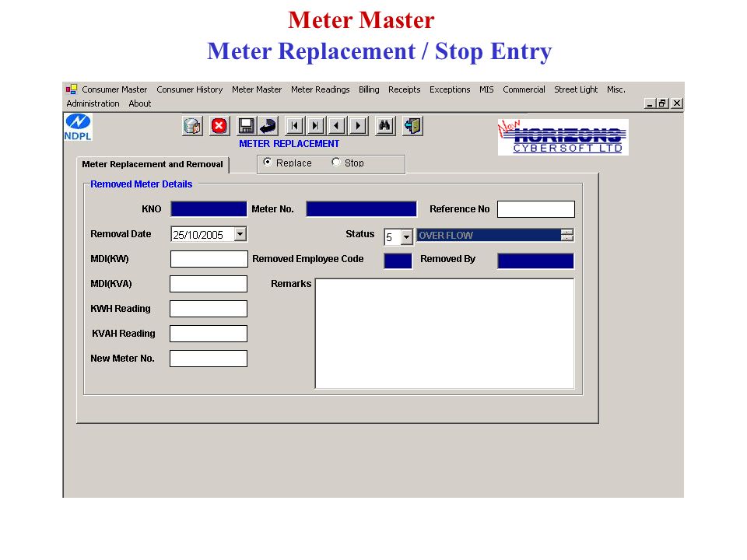The height and width of the screenshot is (560, 747).
Task: Open the Consumer History menu
Action: pos(190,89)
